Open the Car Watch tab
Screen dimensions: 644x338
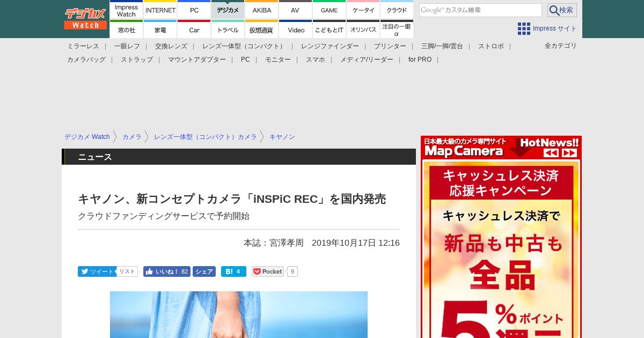coord(194,30)
